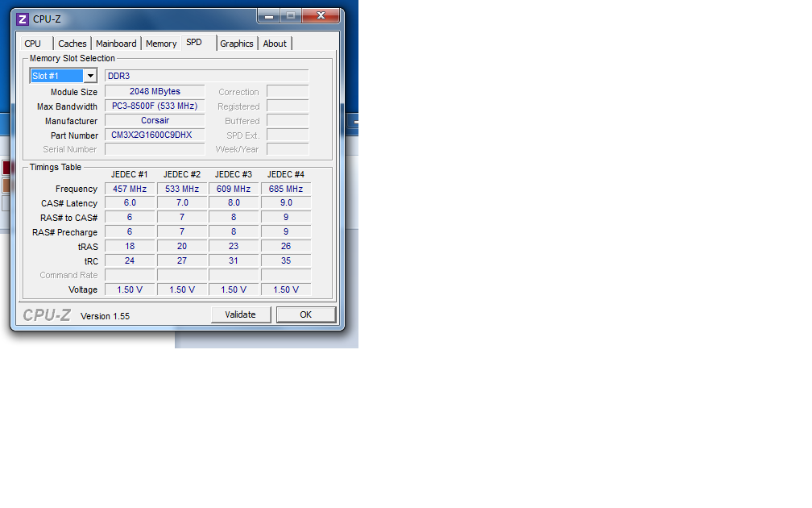This screenshot has height=508, width=812.
Task: Click the RAS# Precharge row label
Action: click(64, 232)
